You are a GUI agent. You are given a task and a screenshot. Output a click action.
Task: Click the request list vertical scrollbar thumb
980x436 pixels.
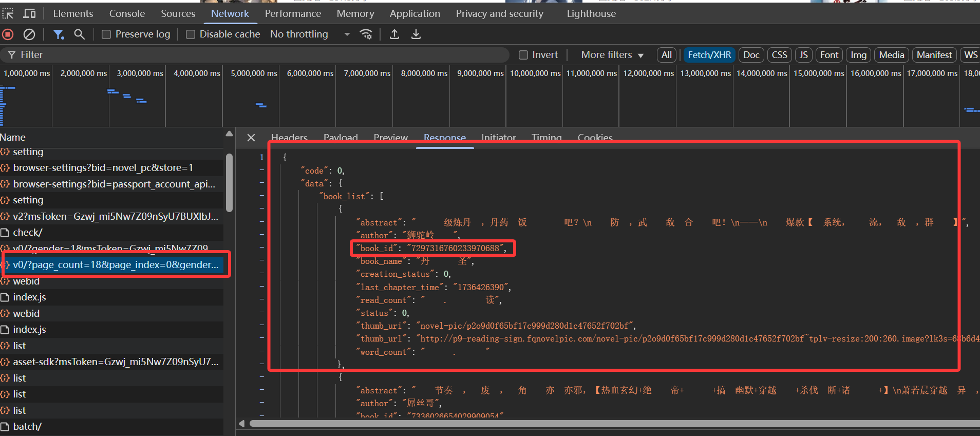229,182
